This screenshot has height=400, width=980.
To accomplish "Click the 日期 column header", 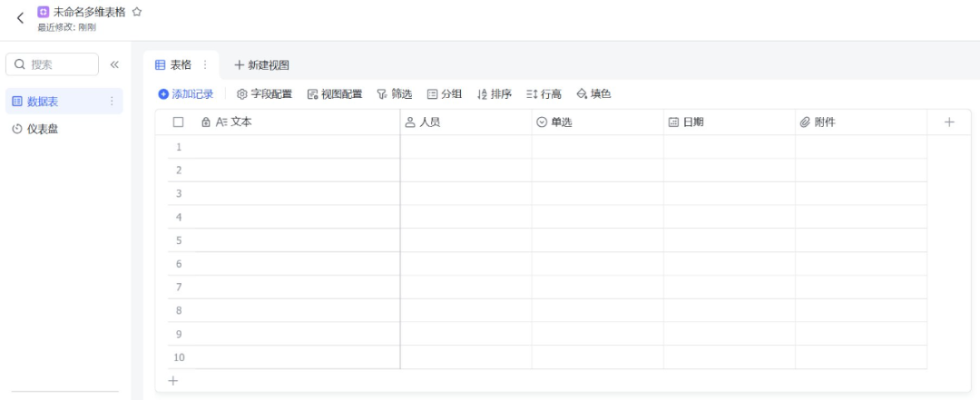I will point(730,122).
